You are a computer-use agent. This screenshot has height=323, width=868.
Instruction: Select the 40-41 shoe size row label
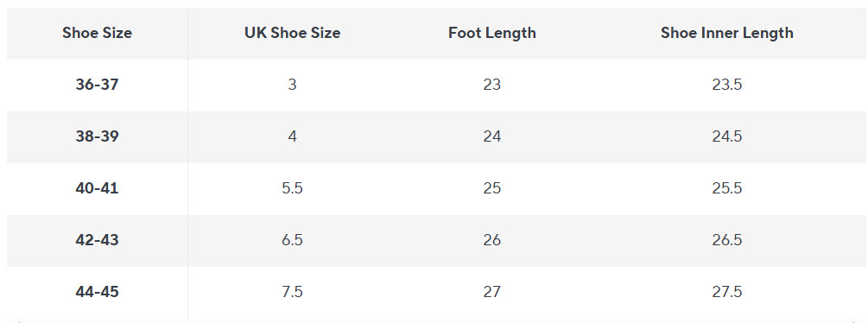pos(97,188)
